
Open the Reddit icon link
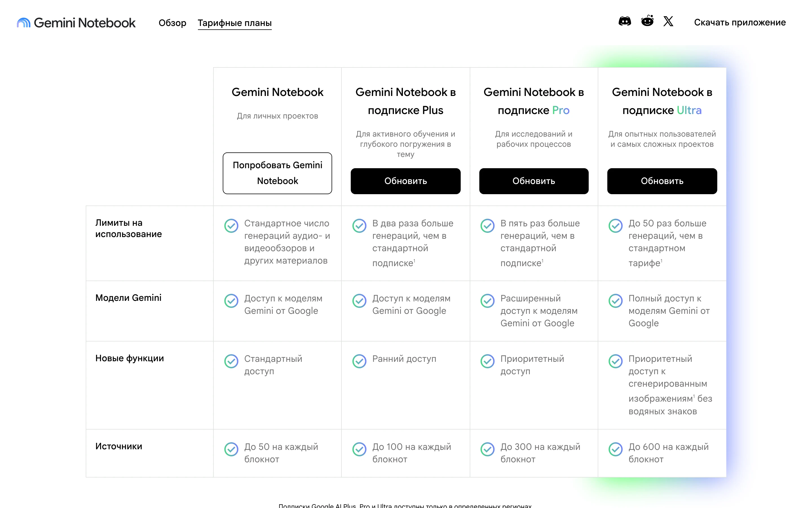click(x=647, y=21)
